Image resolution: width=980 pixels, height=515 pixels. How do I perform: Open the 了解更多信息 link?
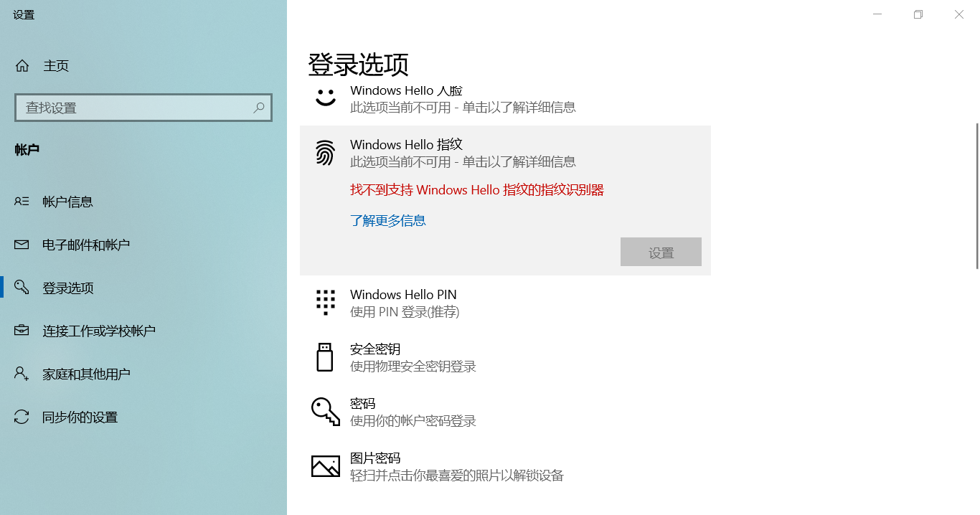pos(388,220)
